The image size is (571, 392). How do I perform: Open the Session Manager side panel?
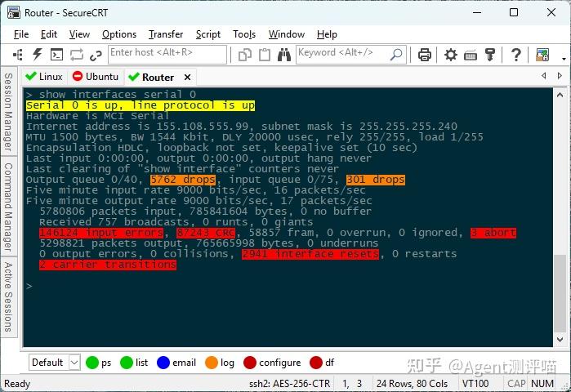(8, 111)
